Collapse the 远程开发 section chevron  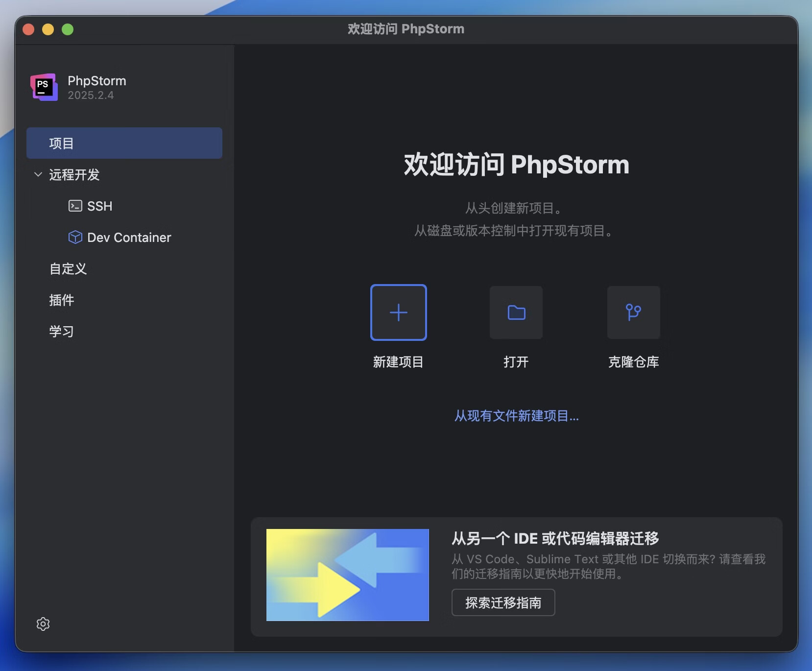point(38,174)
